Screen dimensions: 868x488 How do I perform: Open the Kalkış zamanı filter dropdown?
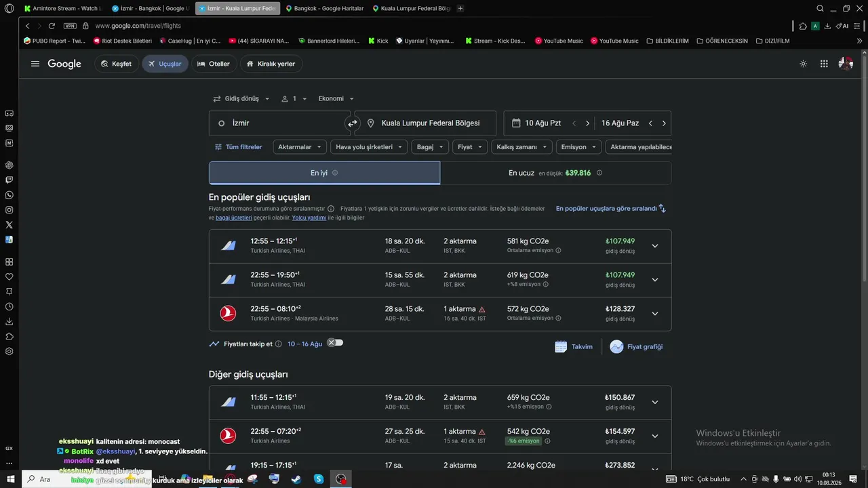521,147
